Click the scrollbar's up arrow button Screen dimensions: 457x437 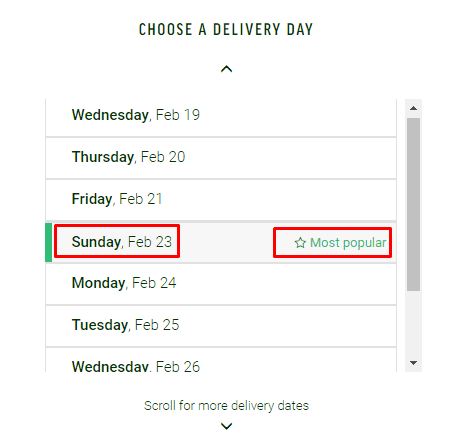click(x=413, y=108)
